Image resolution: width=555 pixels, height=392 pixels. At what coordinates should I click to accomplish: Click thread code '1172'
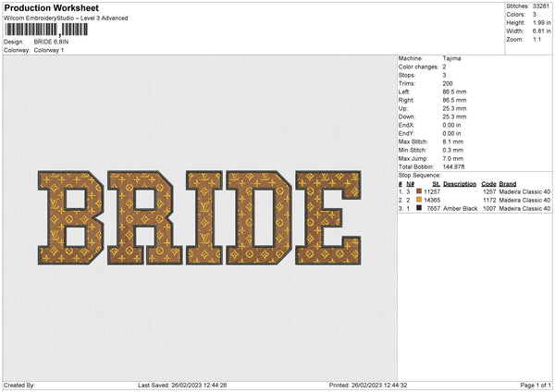pyautogui.click(x=489, y=201)
